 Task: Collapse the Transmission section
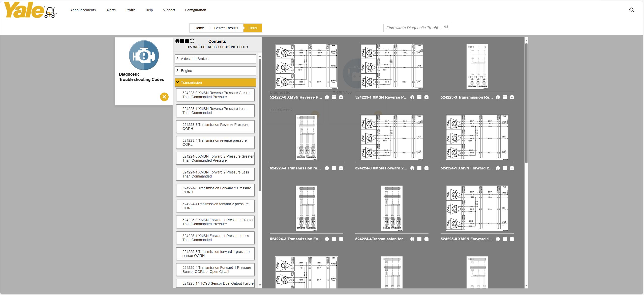[x=215, y=82]
